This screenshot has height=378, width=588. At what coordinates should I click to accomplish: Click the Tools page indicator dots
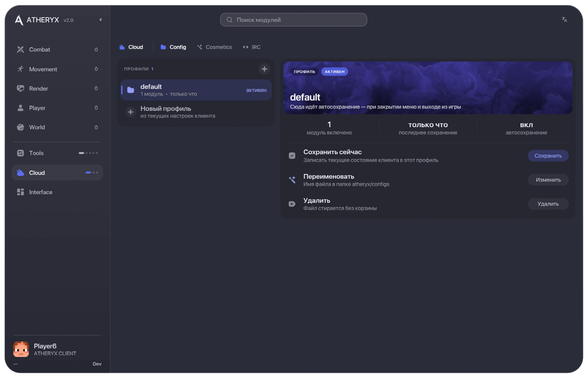coord(88,153)
